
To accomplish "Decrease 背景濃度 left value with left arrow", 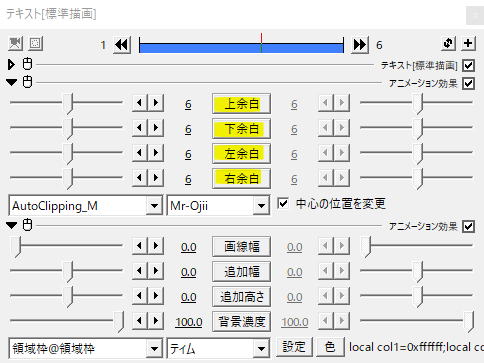I will tap(140, 321).
